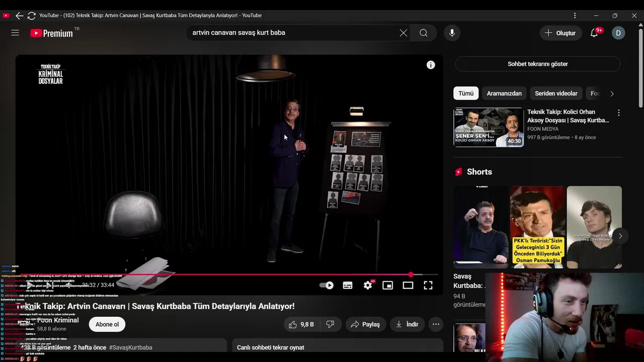Screen dimensions: 644x362
Task: Open account avatar D menu
Action: (618, 33)
